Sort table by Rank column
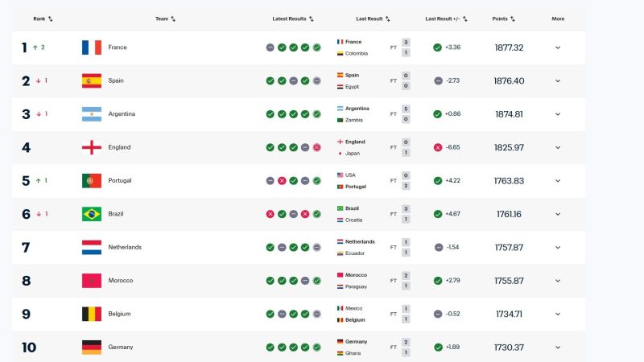The height and width of the screenshot is (362, 644). pos(43,19)
